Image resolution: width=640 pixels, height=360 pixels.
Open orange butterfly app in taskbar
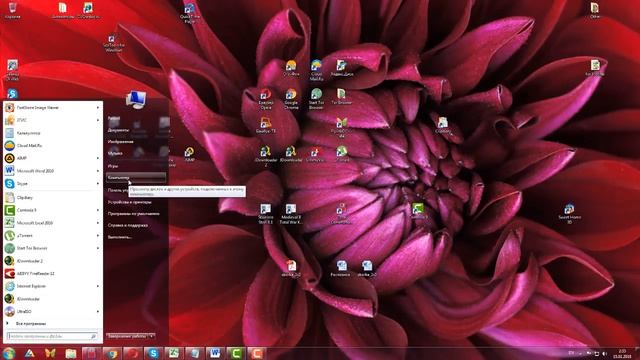tap(50, 353)
